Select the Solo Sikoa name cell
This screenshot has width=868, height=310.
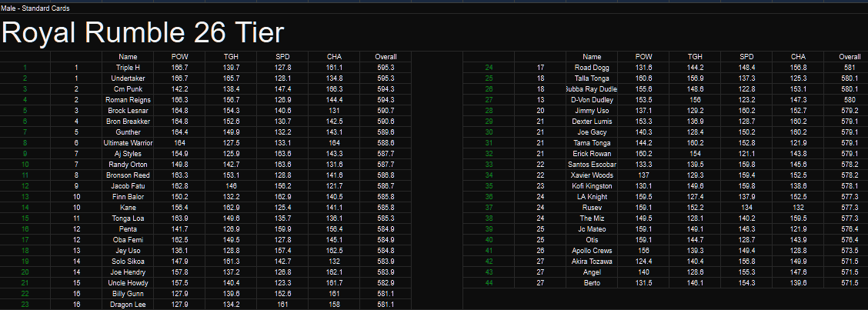pos(128,262)
